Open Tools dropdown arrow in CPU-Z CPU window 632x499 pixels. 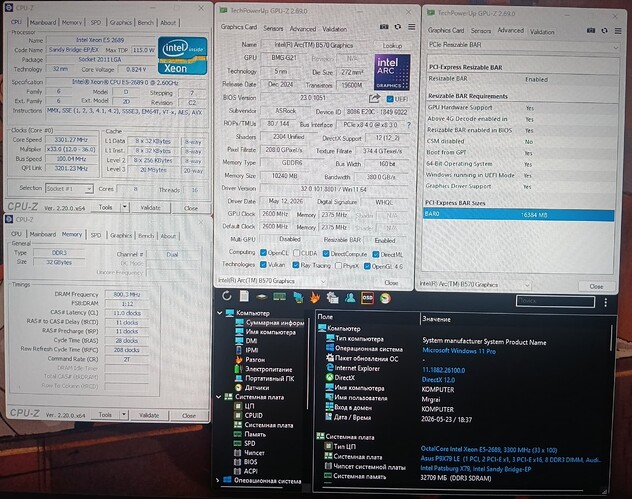[x=125, y=207]
